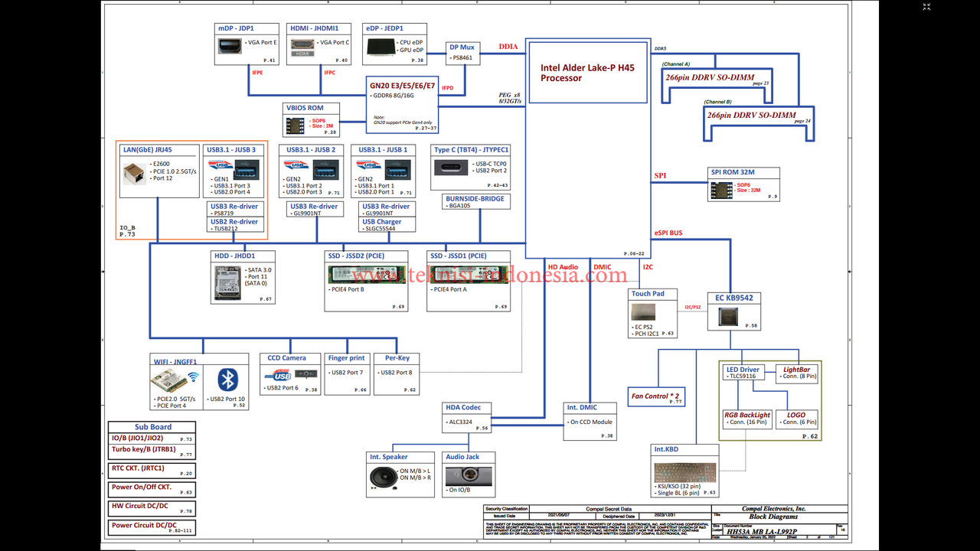The width and height of the screenshot is (980, 551).
Task: Click the JSSD1 SSD stick image
Action: (x=469, y=274)
